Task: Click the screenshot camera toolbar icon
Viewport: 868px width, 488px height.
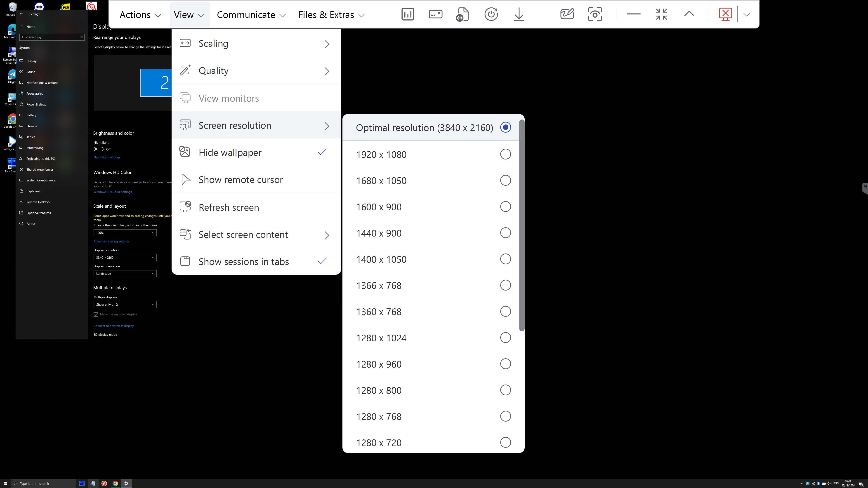Action: [595, 14]
